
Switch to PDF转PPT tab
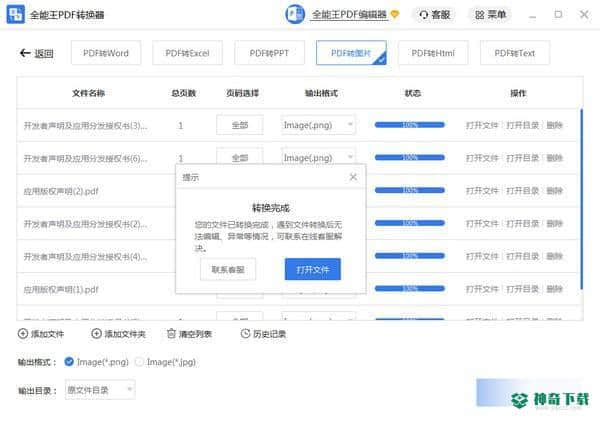(x=269, y=53)
